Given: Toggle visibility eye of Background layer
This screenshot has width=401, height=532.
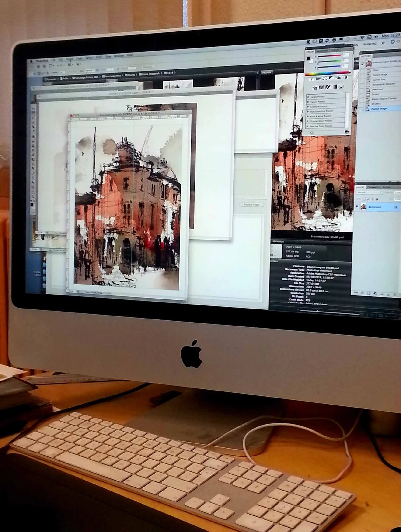Looking at the screenshot, I should click(357, 206).
